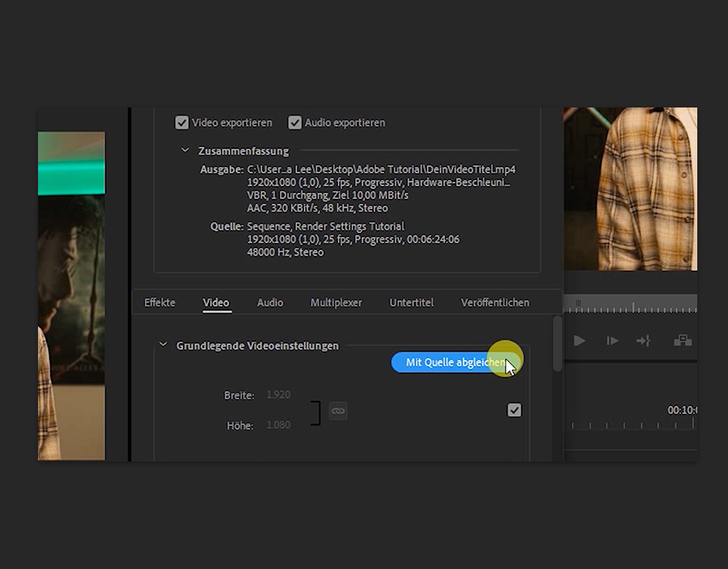Image resolution: width=728 pixels, height=569 pixels.
Task: Toggle the width-height aspect ratio link icon
Action: coord(338,411)
